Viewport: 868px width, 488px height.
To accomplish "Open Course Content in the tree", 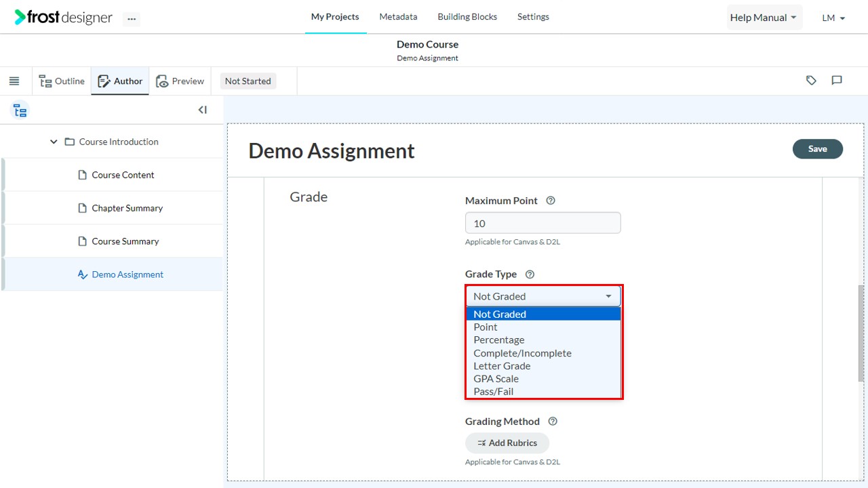I will (x=123, y=175).
